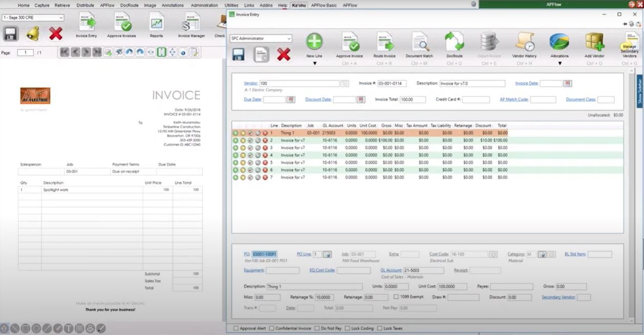
Task: Click the Reports icon
Action: [x=156, y=25]
